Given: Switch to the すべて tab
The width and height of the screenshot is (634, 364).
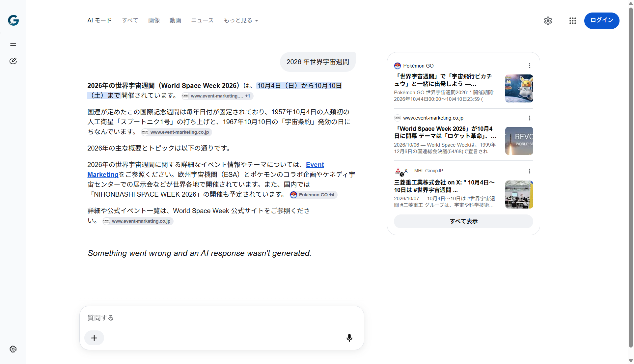Looking at the screenshot, I should click(x=130, y=20).
